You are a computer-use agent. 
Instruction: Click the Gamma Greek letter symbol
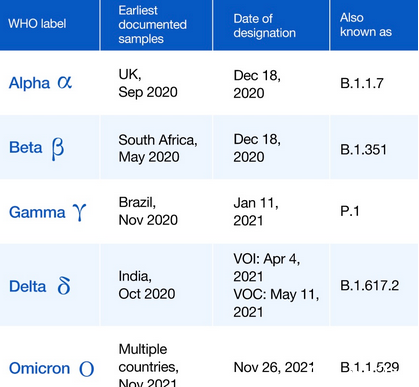79,212
